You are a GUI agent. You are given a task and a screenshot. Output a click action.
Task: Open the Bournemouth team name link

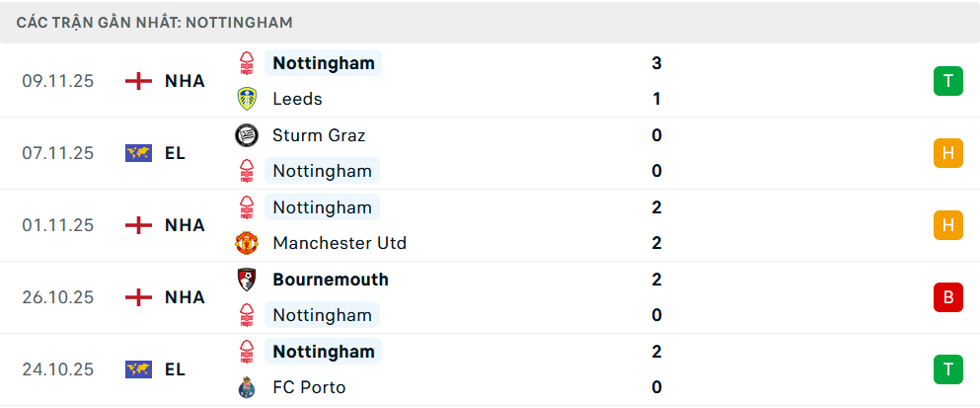[x=330, y=280]
